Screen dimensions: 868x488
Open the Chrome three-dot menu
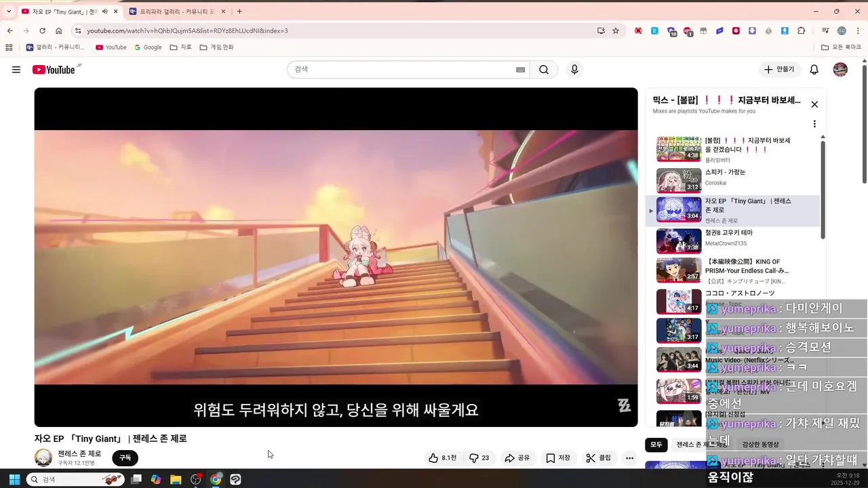point(859,30)
